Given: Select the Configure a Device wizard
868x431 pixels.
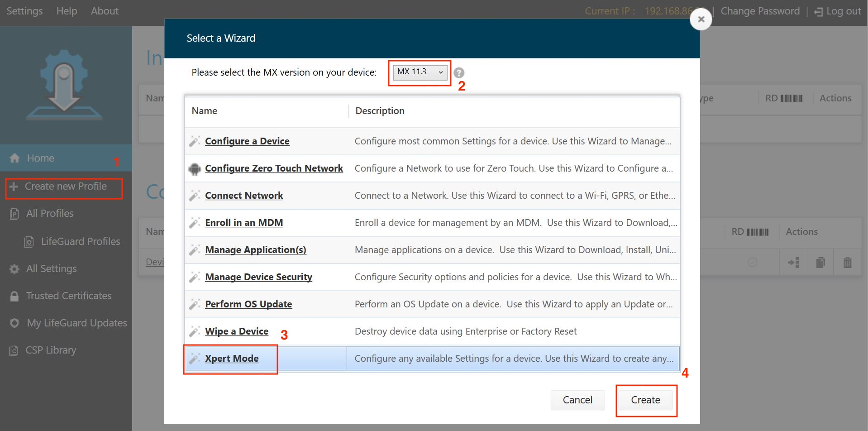Looking at the screenshot, I should point(247,141).
